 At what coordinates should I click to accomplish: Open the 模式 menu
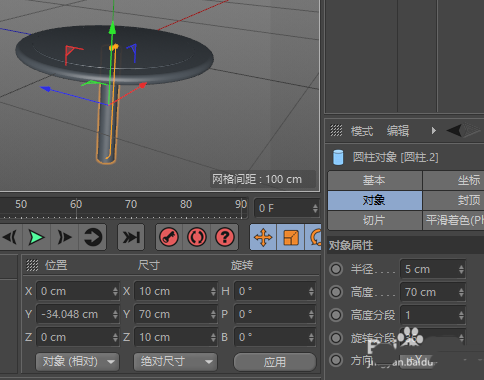pyautogui.click(x=362, y=131)
